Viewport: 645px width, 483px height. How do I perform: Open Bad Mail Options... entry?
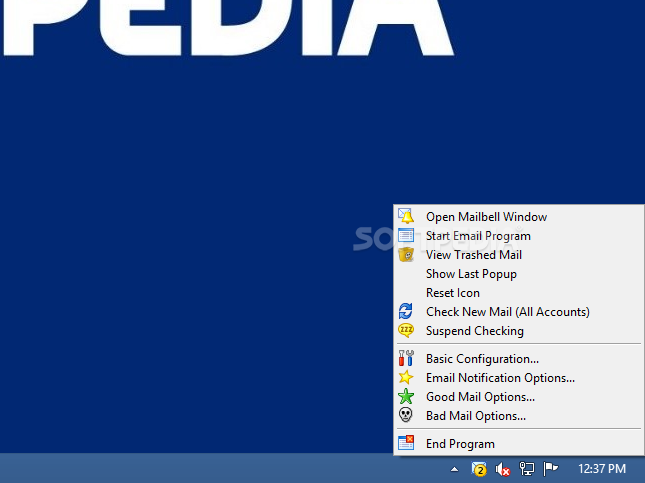point(519,416)
